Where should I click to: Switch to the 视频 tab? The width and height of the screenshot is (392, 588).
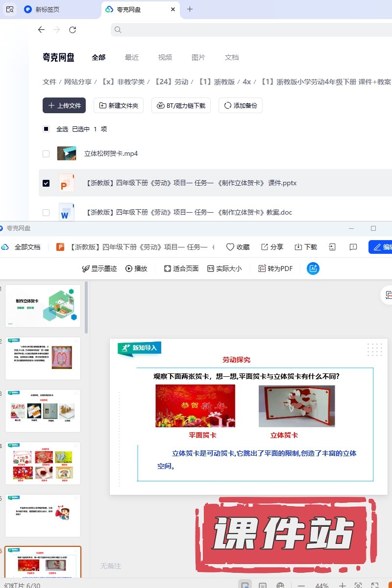(165, 57)
